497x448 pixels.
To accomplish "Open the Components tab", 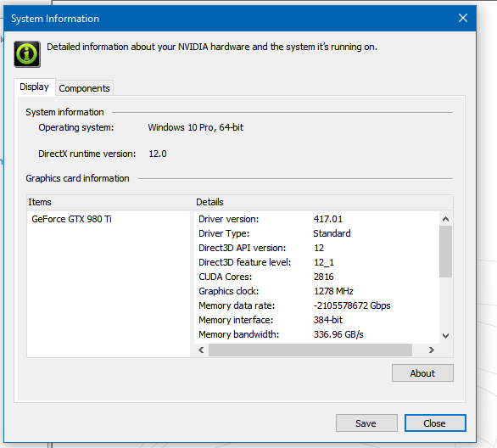I will point(84,88).
